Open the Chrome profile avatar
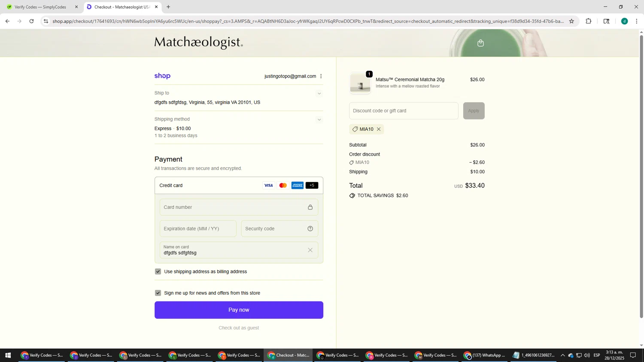 click(x=624, y=21)
